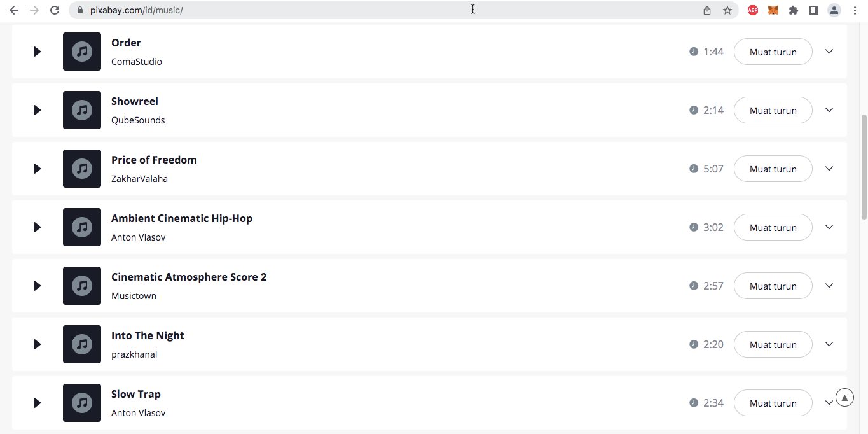
Task: Download Price of Freedom via Muat turun
Action: pyautogui.click(x=773, y=169)
